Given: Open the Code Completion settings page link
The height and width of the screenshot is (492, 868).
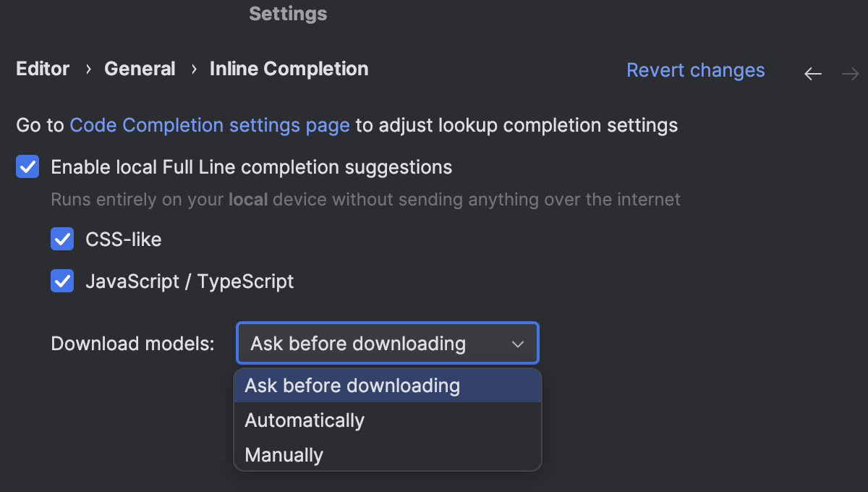Looking at the screenshot, I should pyautogui.click(x=210, y=125).
